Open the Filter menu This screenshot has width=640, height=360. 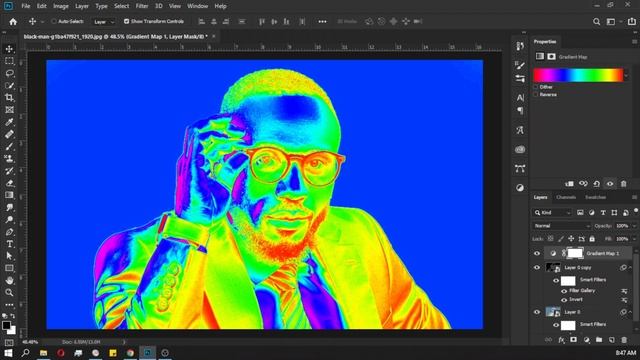click(142, 6)
